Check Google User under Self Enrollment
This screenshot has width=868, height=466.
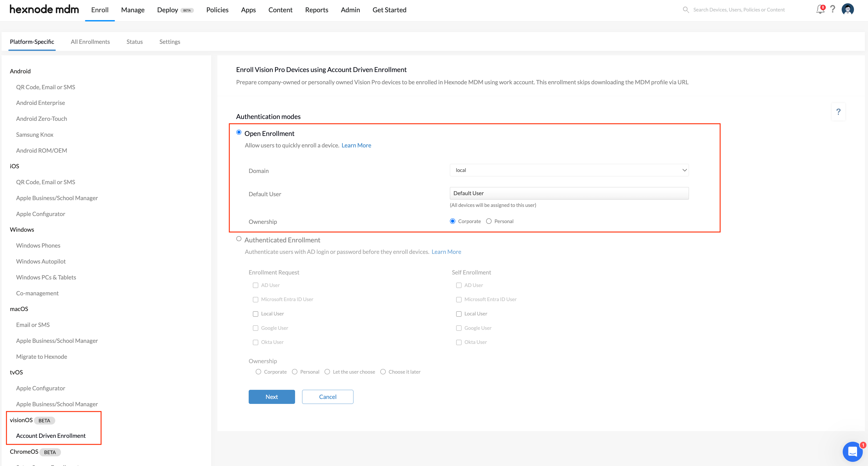459,328
